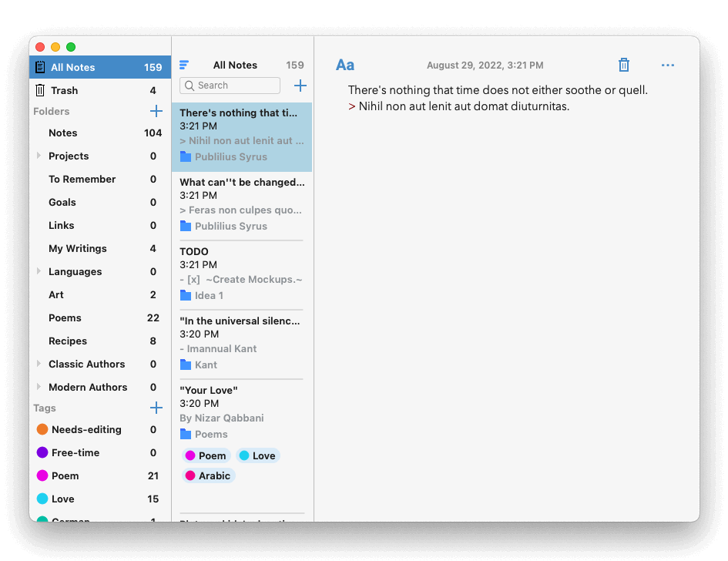The height and width of the screenshot is (561, 728).
Task: Click the Love tag chip on the note
Action: (257, 455)
